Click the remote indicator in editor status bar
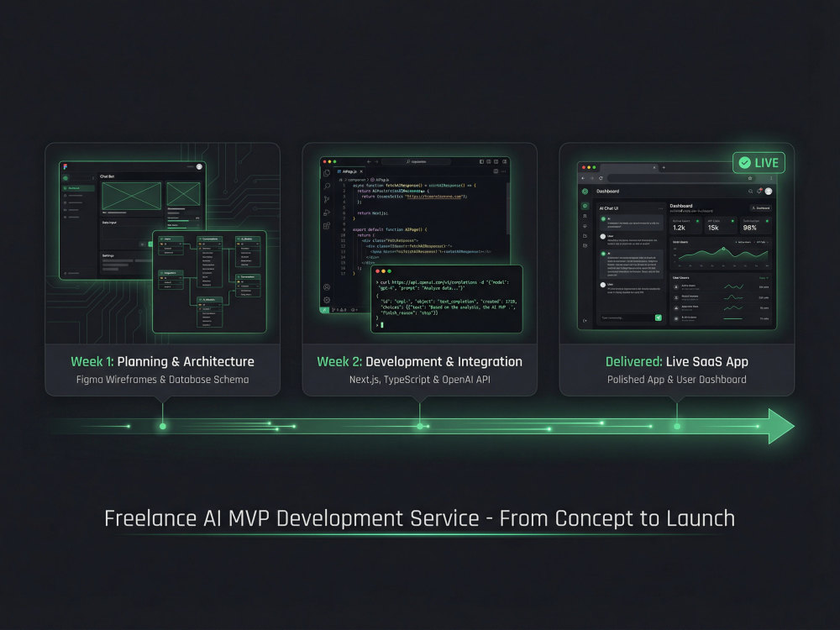This screenshot has height=630, width=840. [x=324, y=310]
